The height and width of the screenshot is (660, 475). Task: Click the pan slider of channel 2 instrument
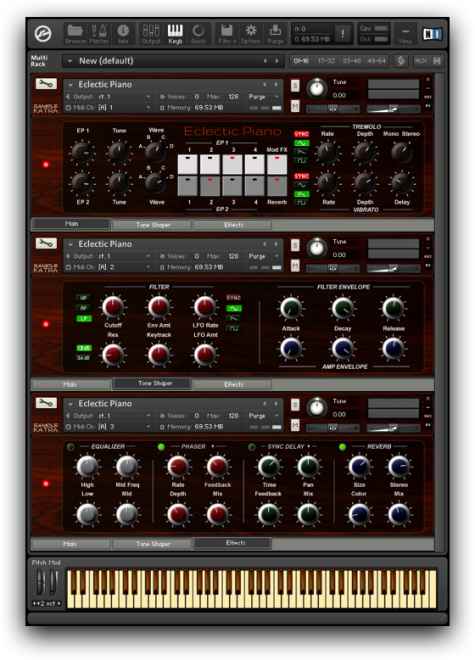(x=333, y=268)
